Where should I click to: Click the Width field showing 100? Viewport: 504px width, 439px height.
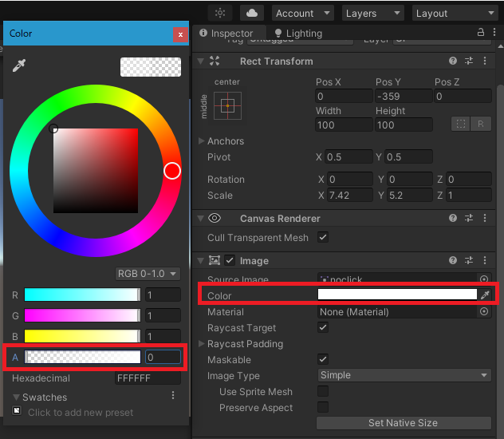(x=344, y=125)
